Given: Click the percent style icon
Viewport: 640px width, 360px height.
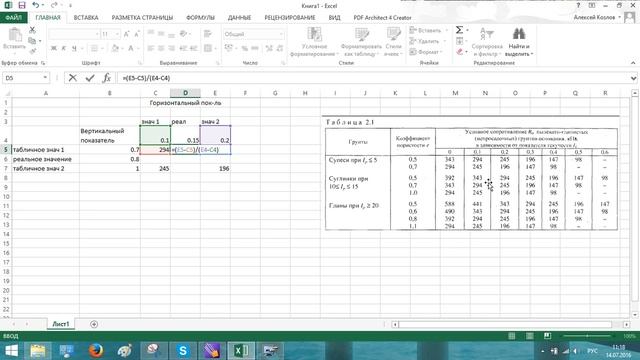Looking at the screenshot, I should [244, 48].
